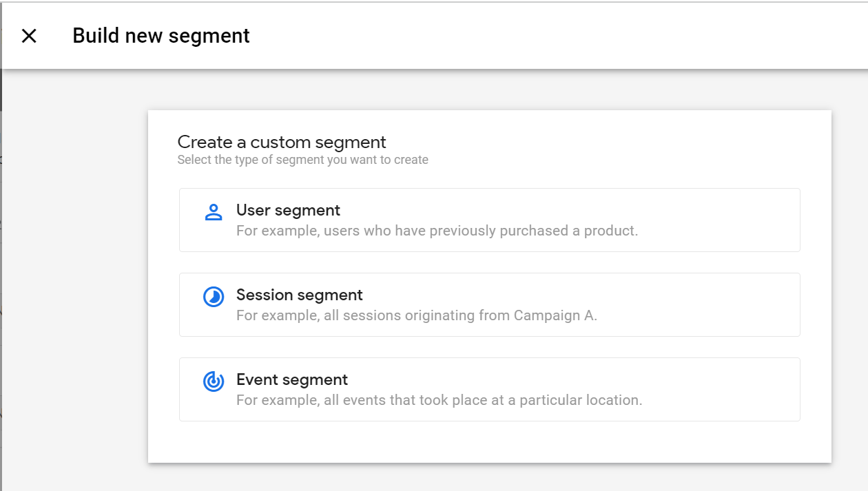
Task: Click empty header bar space right of title
Action: (551, 36)
